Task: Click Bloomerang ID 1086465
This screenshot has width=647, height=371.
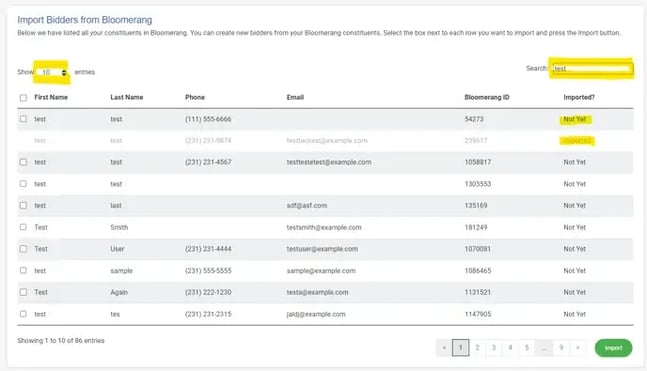Action: point(477,271)
